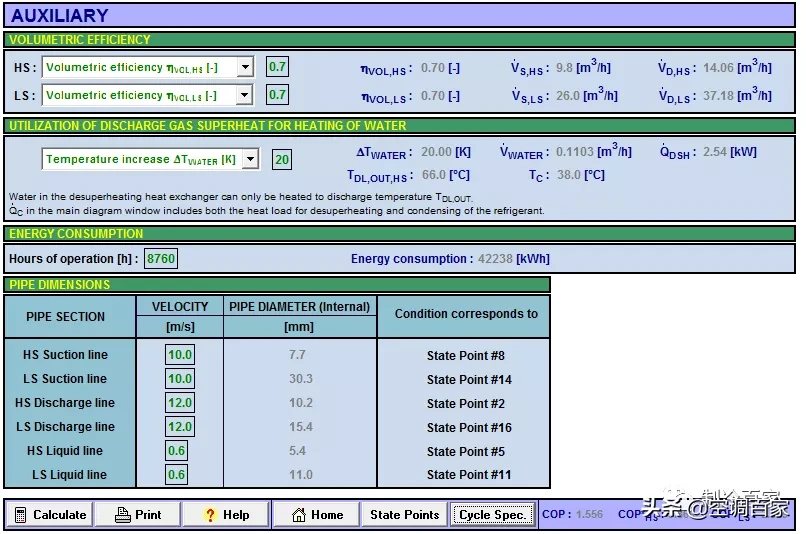
Task: Click the LS Liquid line row label
Action: pos(69,474)
